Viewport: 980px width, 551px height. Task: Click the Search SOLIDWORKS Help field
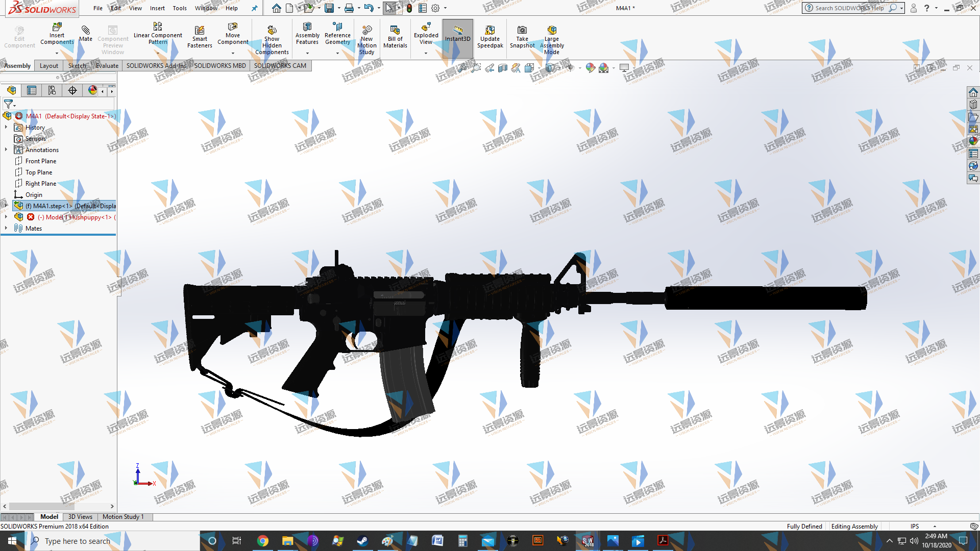849,8
